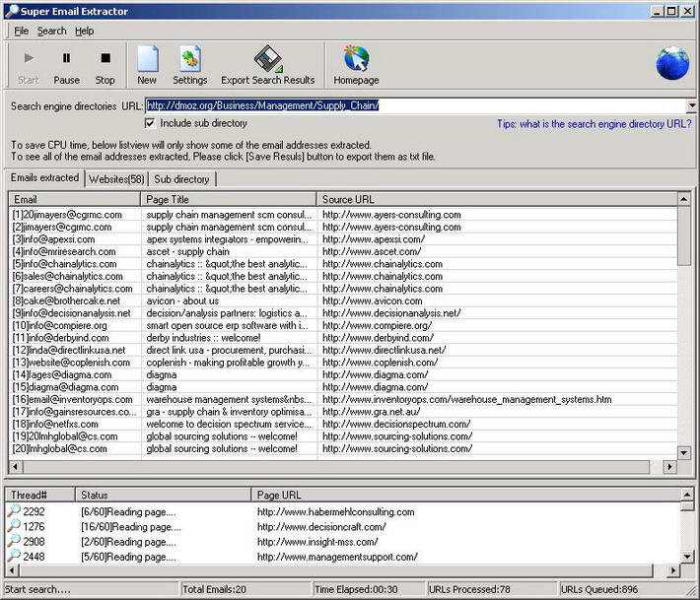Select row [10]info@compiere.org
This screenshot has width=700, height=600.
coord(343,326)
